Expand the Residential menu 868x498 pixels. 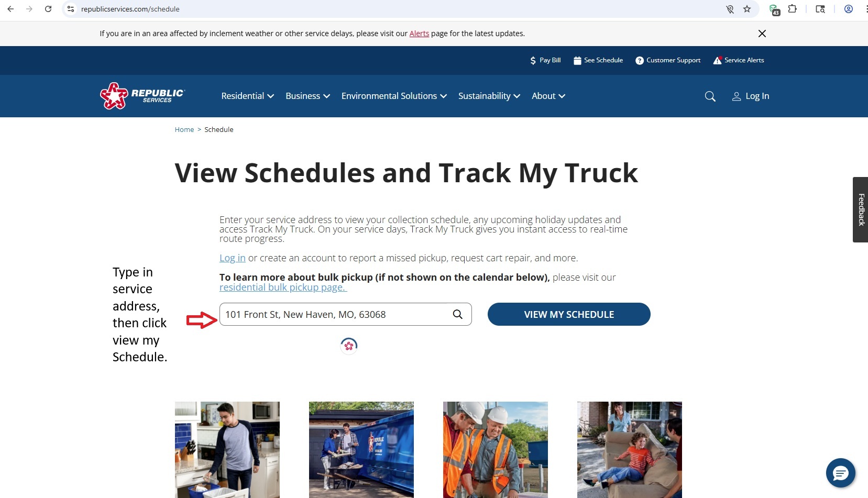click(x=248, y=96)
